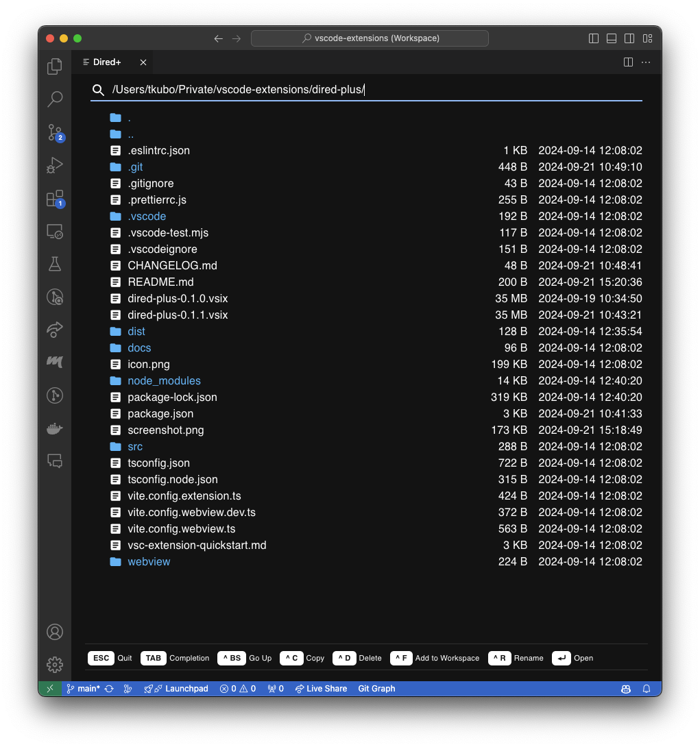Open the .git folder
This screenshot has height=747, width=700.
(375, 167)
